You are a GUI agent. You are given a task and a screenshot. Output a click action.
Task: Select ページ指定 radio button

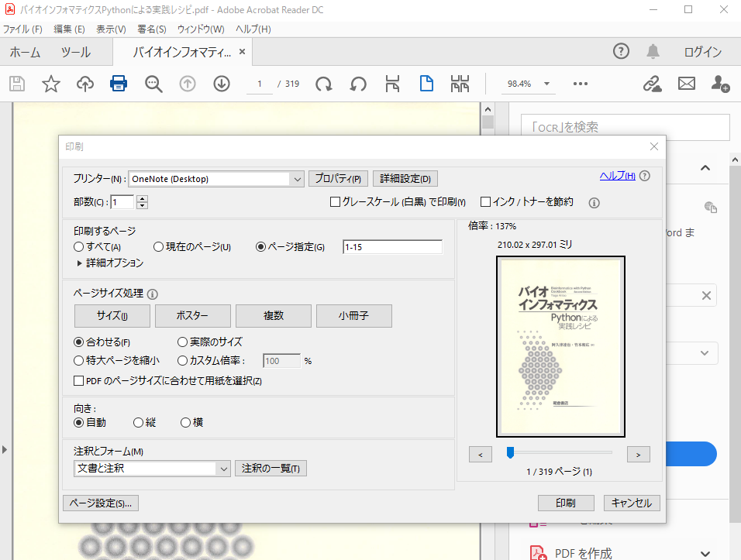click(260, 247)
